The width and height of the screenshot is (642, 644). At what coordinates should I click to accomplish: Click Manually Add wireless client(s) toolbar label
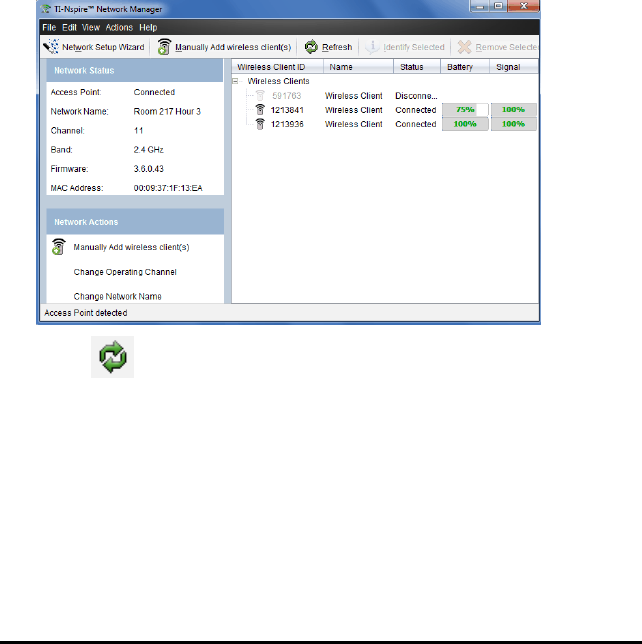pyautogui.click(x=233, y=47)
